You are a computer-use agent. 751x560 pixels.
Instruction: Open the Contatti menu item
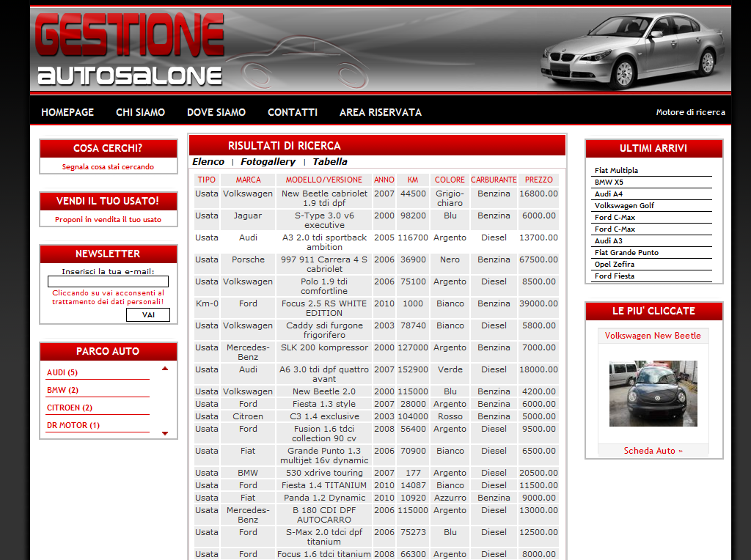click(293, 112)
